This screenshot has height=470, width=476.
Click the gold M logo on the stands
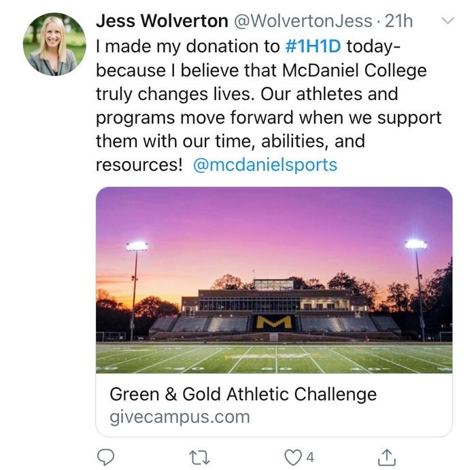click(273, 322)
